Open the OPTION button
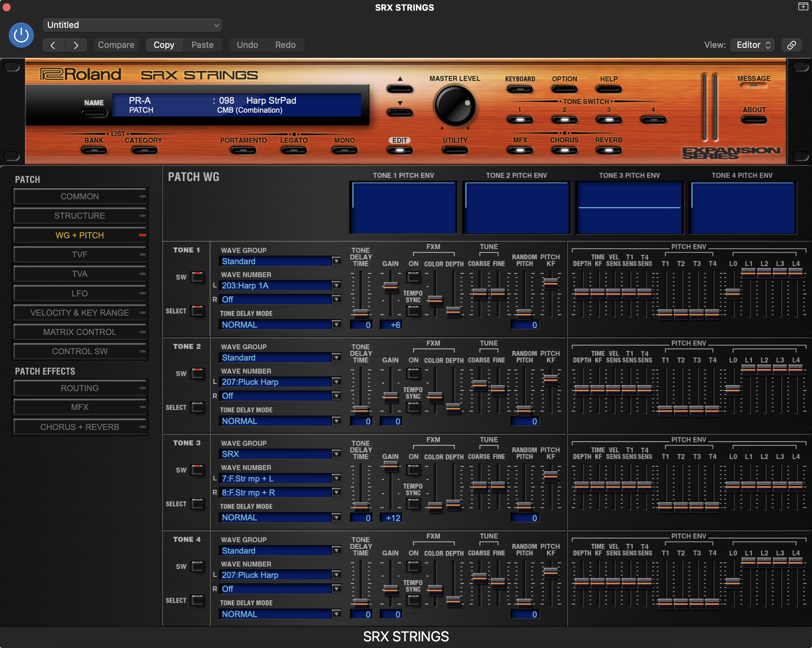The image size is (812, 648). (564, 90)
